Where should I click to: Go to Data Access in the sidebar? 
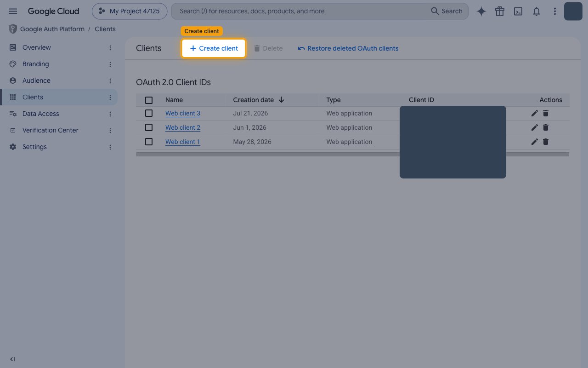point(59,114)
